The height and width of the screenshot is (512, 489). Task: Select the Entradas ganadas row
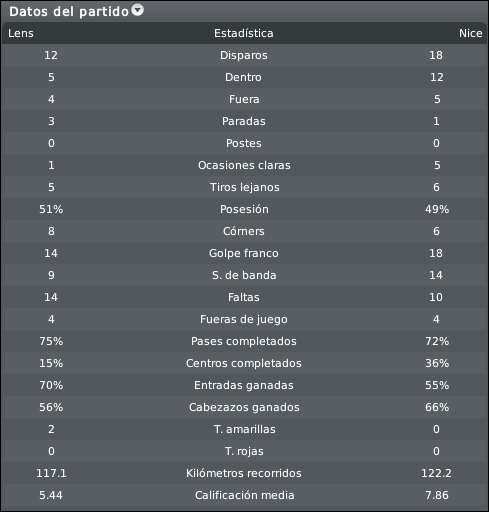(x=244, y=385)
